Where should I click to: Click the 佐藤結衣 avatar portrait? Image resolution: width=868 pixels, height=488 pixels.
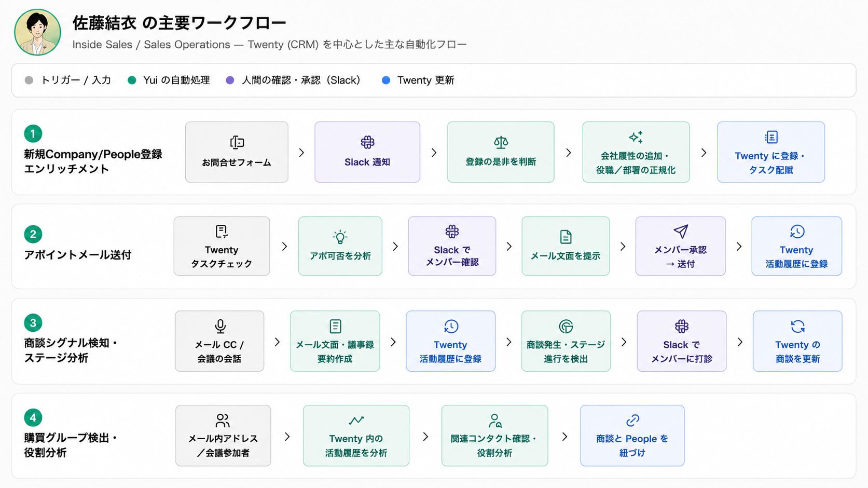37,32
